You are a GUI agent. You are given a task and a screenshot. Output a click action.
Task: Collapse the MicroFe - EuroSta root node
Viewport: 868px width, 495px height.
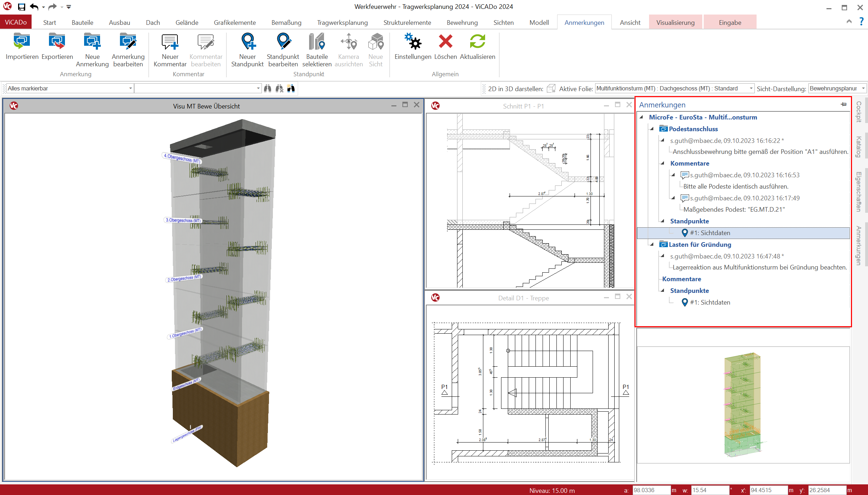pyautogui.click(x=642, y=117)
